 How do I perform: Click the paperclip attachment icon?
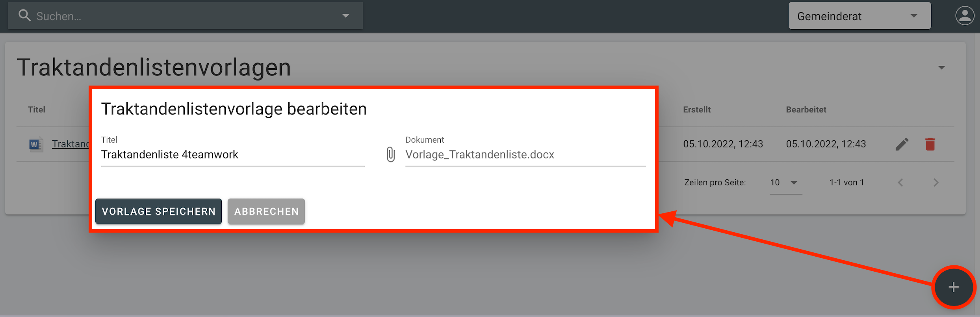[x=390, y=155]
